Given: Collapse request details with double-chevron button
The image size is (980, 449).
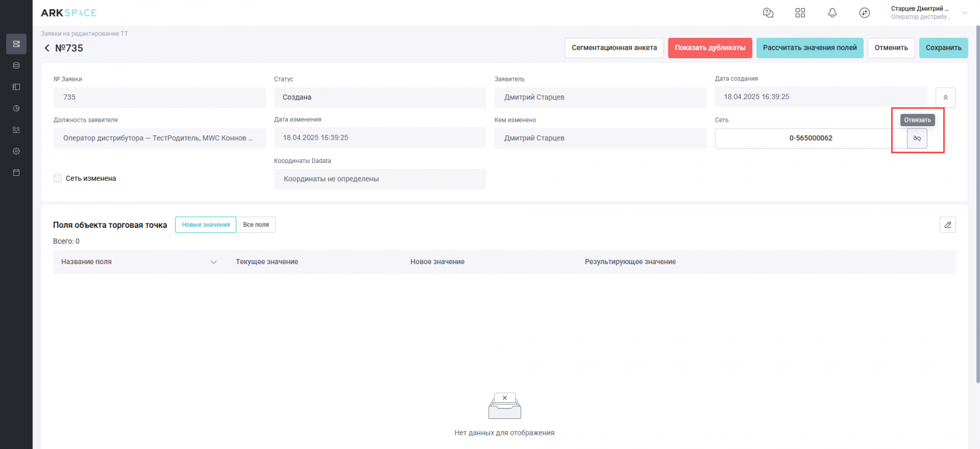Looking at the screenshot, I should [x=945, y=97].
